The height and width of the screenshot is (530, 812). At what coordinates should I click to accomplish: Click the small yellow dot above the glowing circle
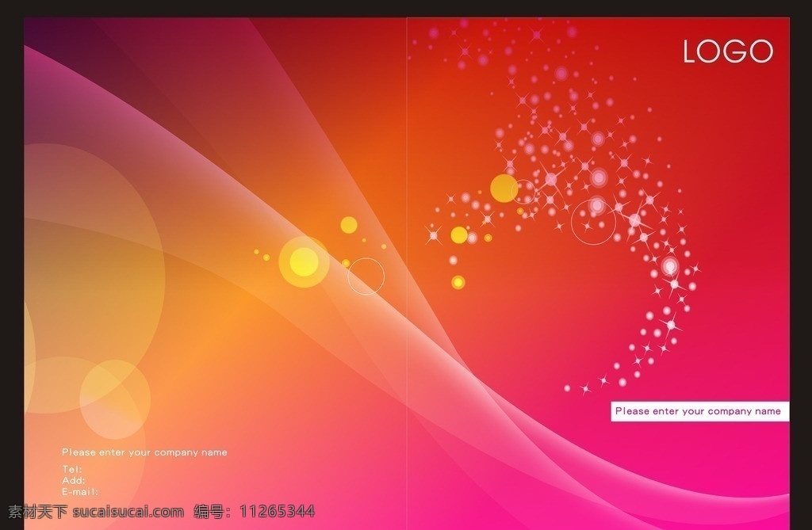[349, 225]
